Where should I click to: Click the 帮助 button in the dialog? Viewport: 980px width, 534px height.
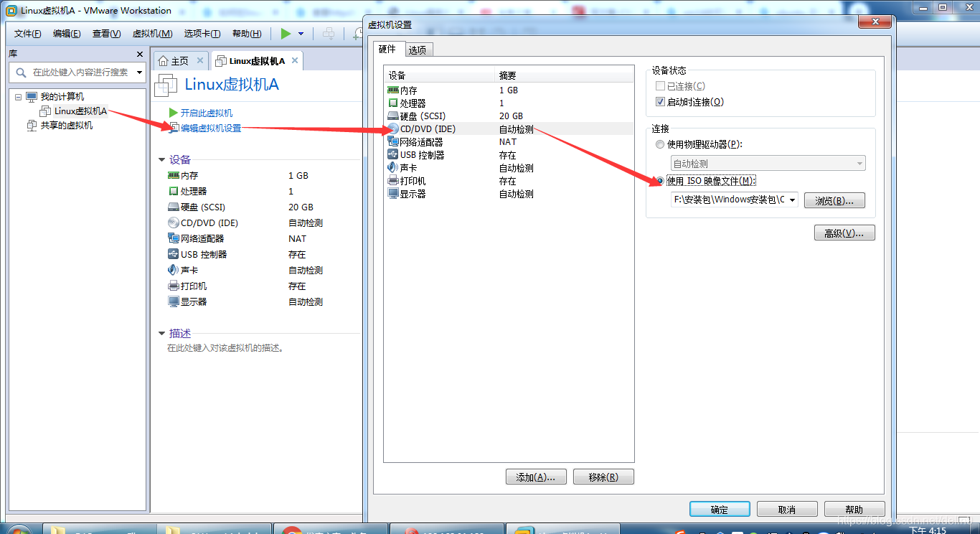click(854, 510)
